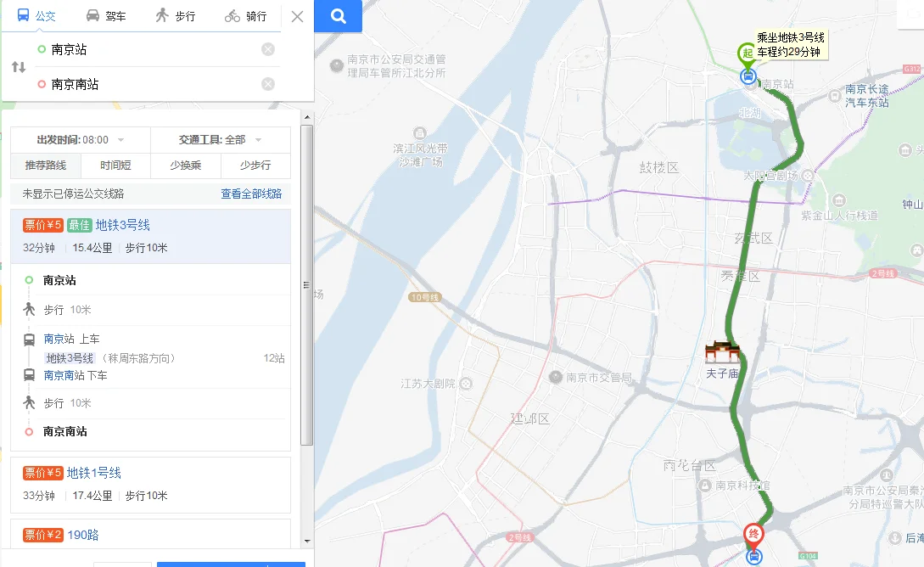This screenshot has height=567, width=924.
Task: Select the 少步行 route filter
Action: click(x=255, y=166)
